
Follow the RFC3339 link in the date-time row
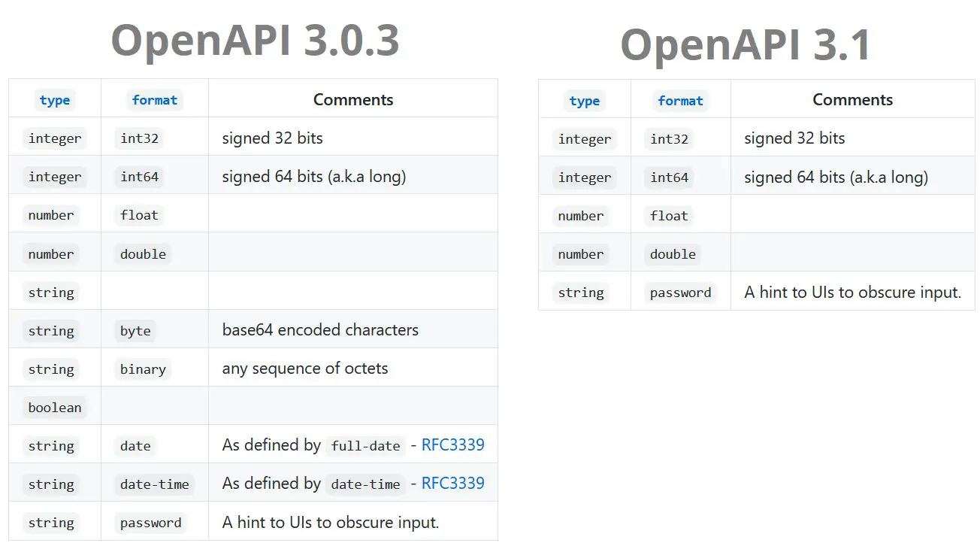(x=452, y=483)
